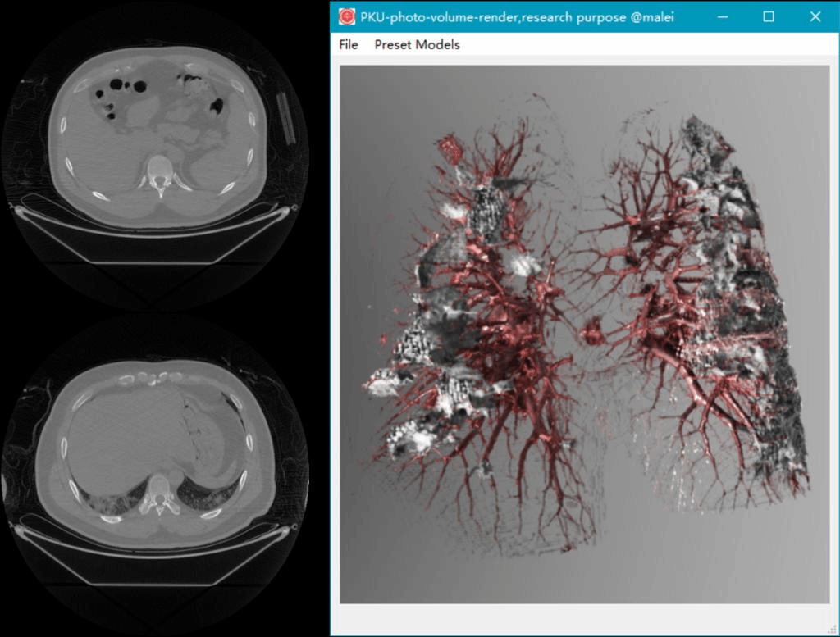
Task: Click the empty gray background below the lungs
Action: click(574, 578)
